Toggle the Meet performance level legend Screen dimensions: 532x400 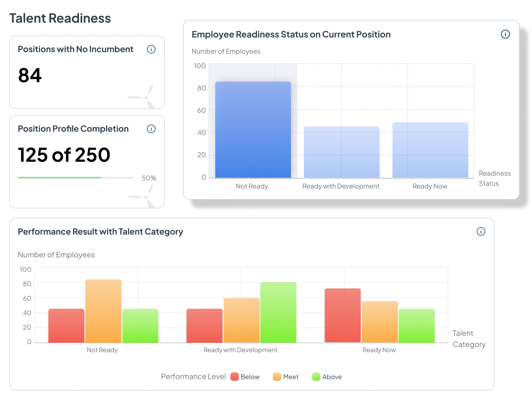point(290,377)
